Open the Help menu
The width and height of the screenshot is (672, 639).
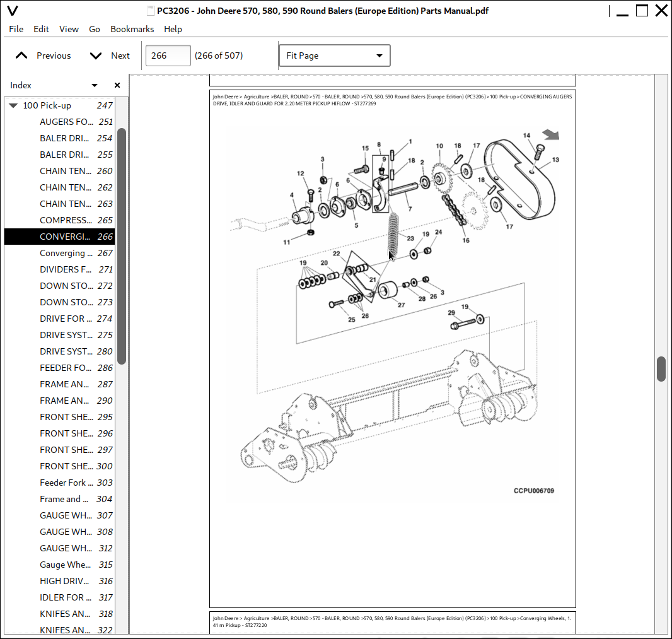pos(173,29)
